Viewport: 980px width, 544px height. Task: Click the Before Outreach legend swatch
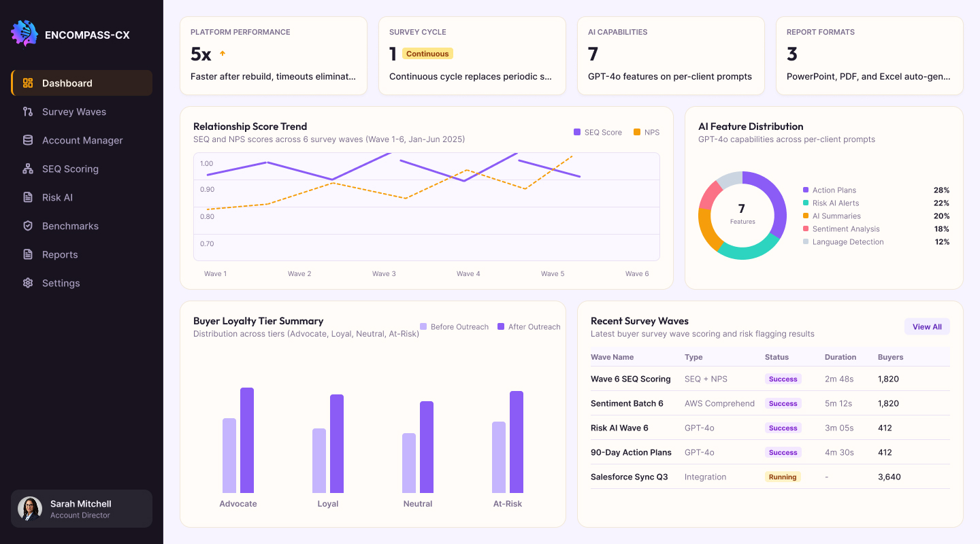(423, 326)
